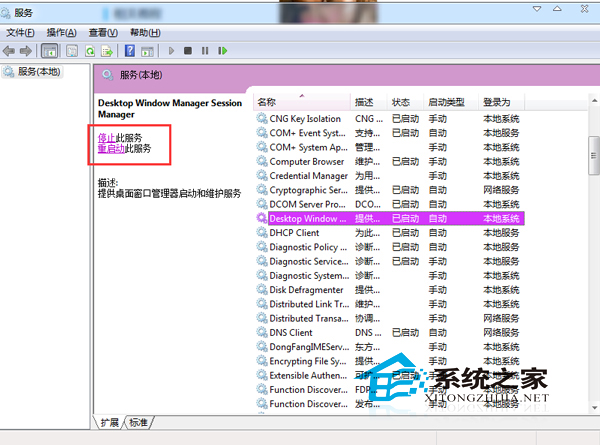Select the Distributed Link Tracking service
Image resolution: width=600 pixels, height=445 pixels.
(390, 304)
